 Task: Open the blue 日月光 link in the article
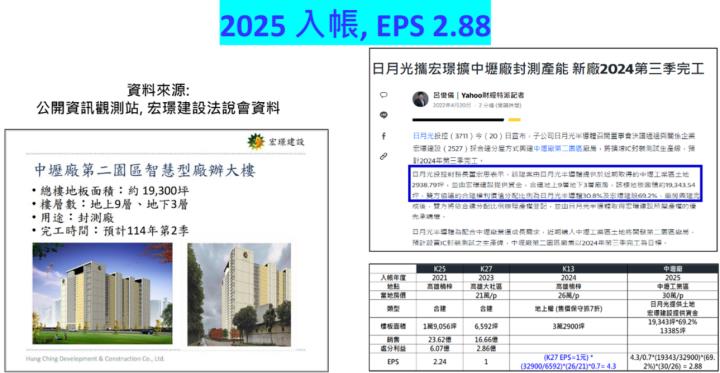(423, 136)
